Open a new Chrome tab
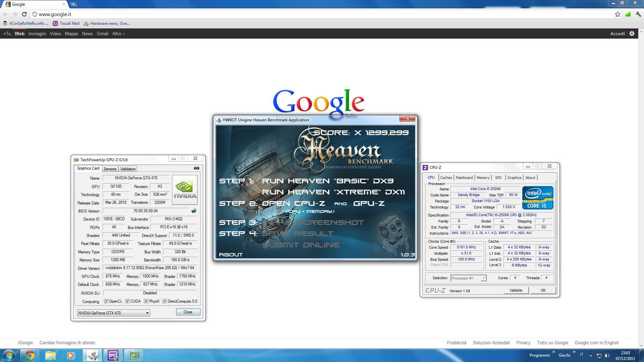 [73, 4]
